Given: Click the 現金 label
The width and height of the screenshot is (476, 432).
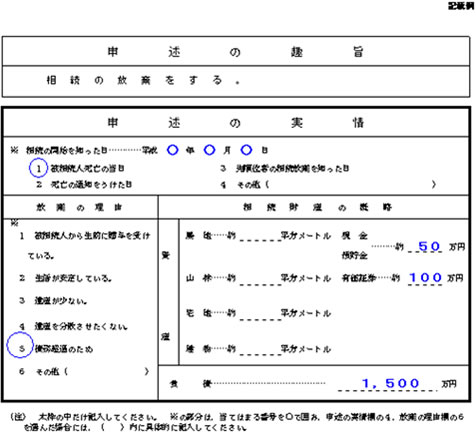Looking at the screenshot, I should [354, 236].
